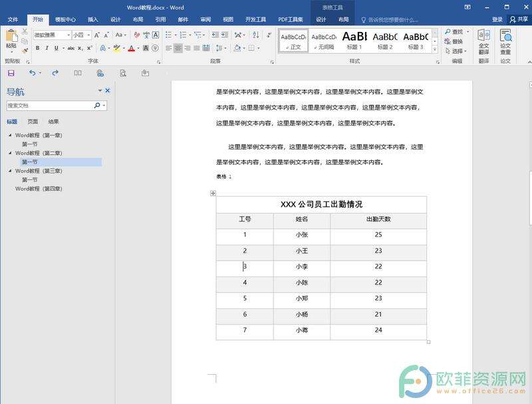Click the Tell Me search box
Screen dimensions: 532x404
(x=390, y=20)
